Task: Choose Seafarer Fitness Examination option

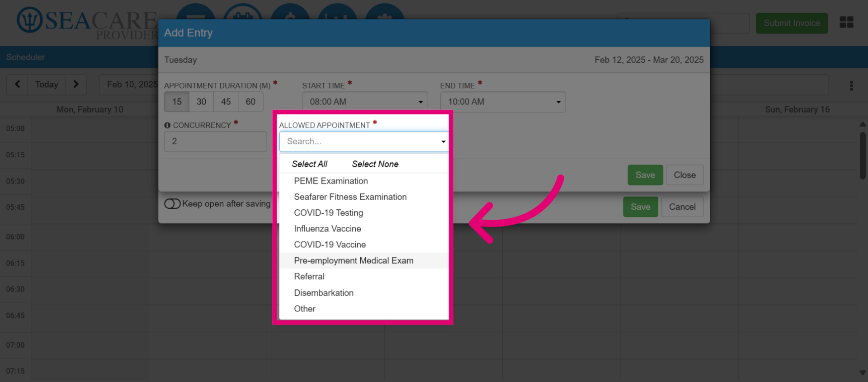Action: click(364, 197)
